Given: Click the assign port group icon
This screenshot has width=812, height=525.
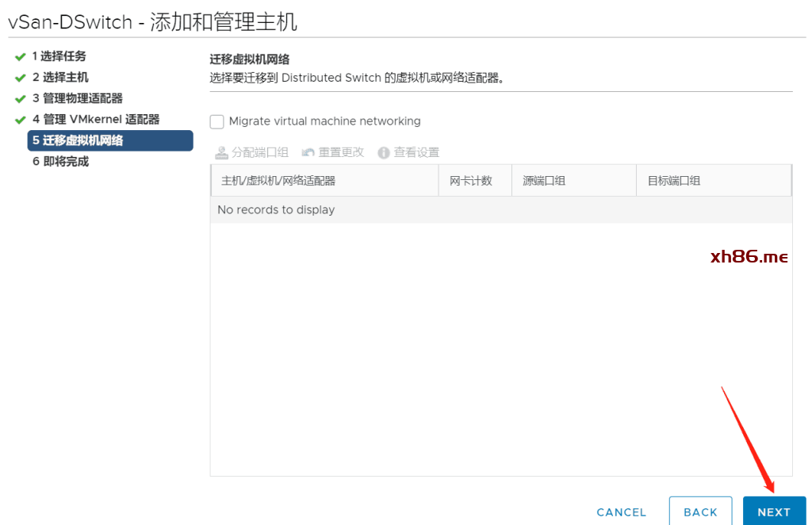Looking at the screenshot, I should tap(222, 152).
